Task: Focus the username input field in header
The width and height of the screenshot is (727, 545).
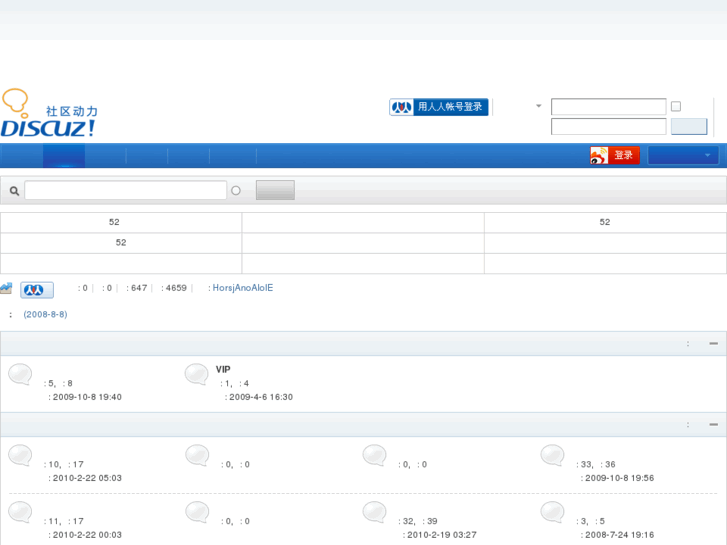Action: [x=608, y=107]
